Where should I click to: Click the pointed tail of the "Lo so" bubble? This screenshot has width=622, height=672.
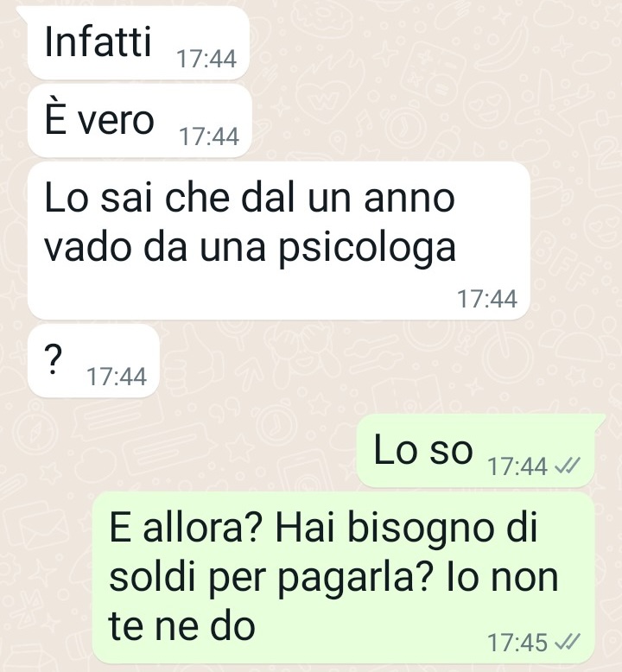coord(600,421)
